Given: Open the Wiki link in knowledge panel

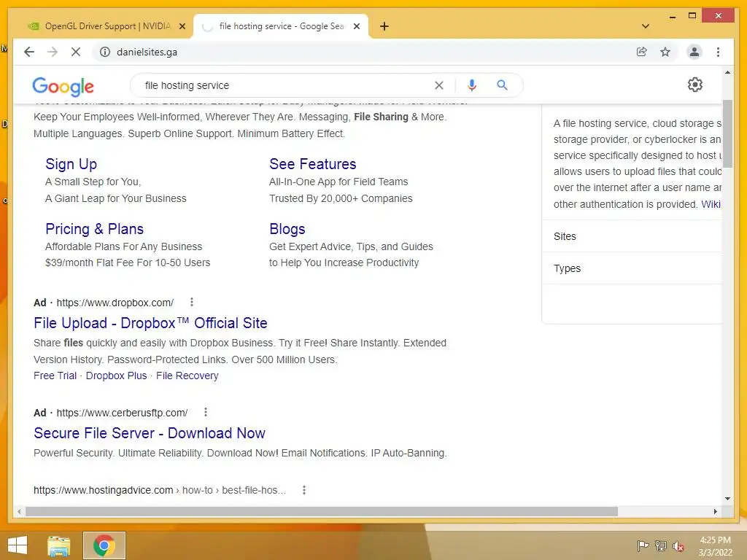Looking at the screenshot, I should pyautogui.click(x=711, y=204).
